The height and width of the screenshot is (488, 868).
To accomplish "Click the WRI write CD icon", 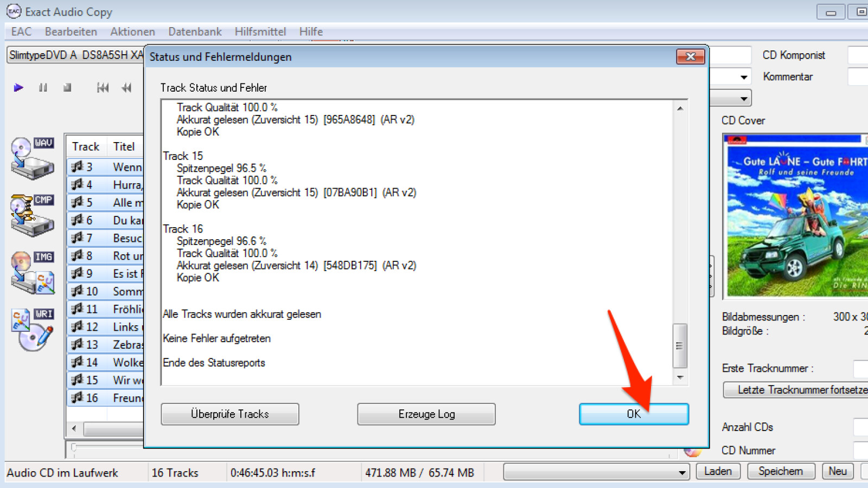I will 33,329.
